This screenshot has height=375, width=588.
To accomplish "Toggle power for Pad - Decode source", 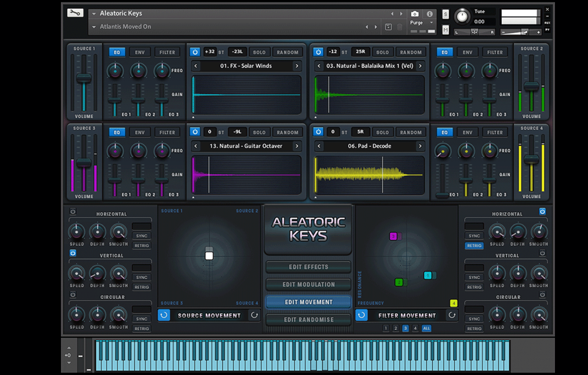I will pos(318,132).
